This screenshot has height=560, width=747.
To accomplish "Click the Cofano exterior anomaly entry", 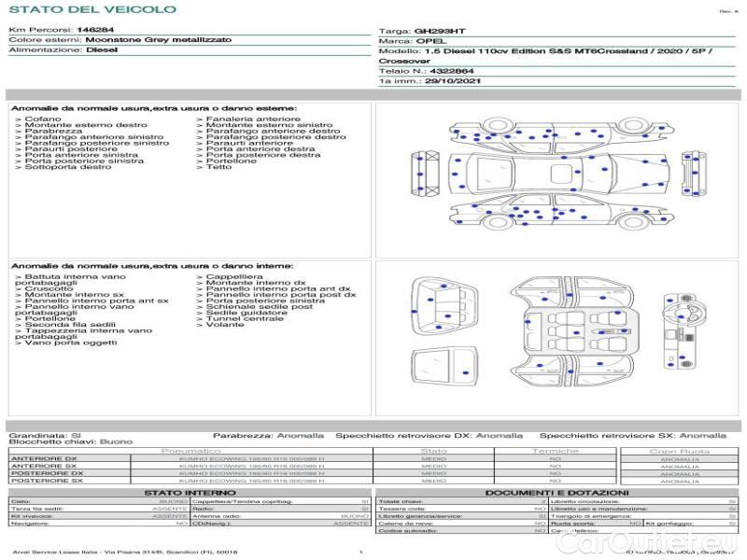I will pyautogui.click(x=43, y=119).
